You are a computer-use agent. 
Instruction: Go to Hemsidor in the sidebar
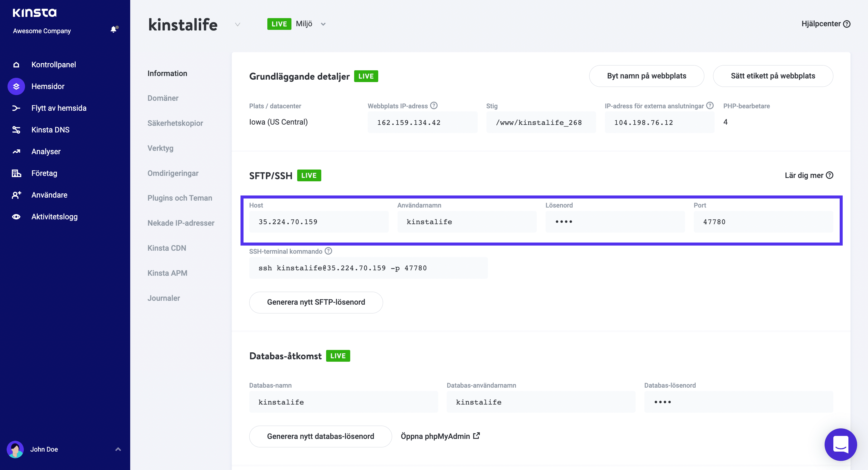48,86
